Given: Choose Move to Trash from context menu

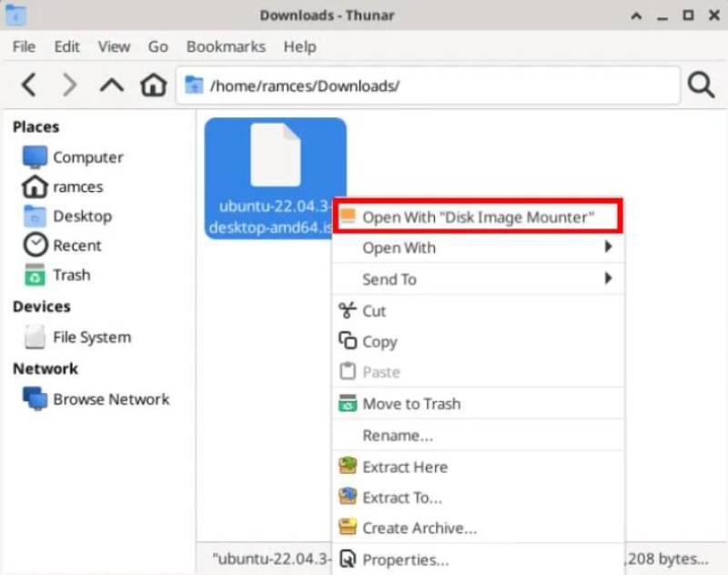Looking at the screenshot, I should click(x=411, y=404).
